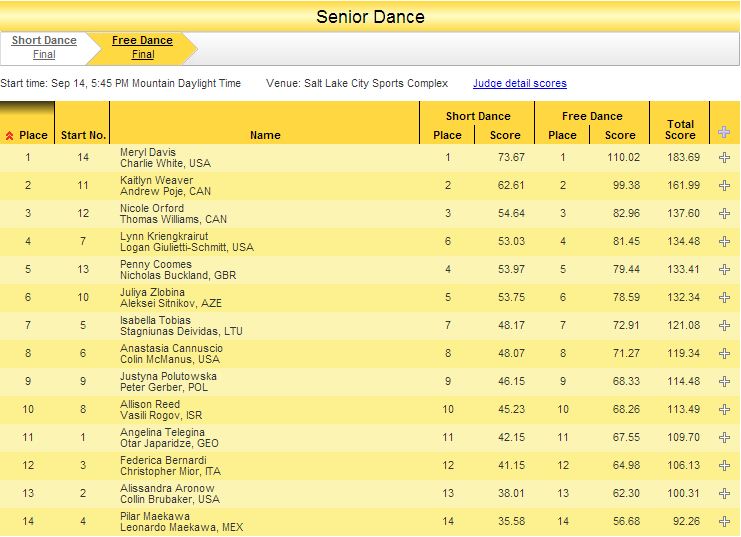Sort by Short Dance Score header
This screenshot has height=537, width=741.
(x=505, y=135)
